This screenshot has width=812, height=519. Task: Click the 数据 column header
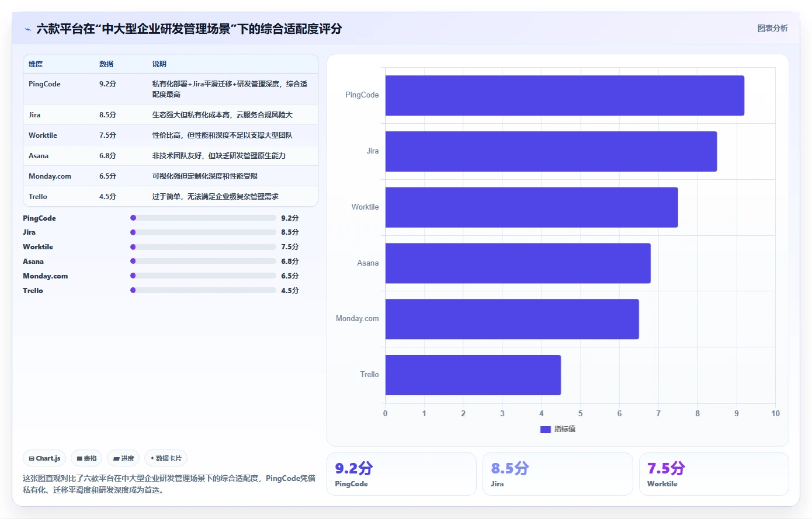pyautogui.click(x=106, y=64)
